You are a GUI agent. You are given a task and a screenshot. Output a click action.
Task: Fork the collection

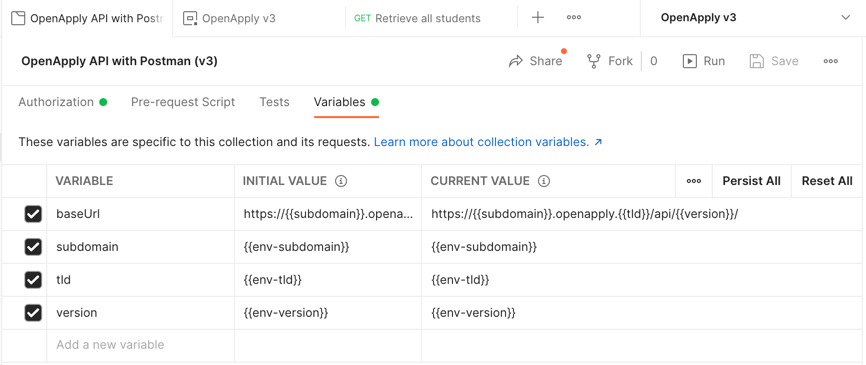pyautogui.click(x=610, y=61)
